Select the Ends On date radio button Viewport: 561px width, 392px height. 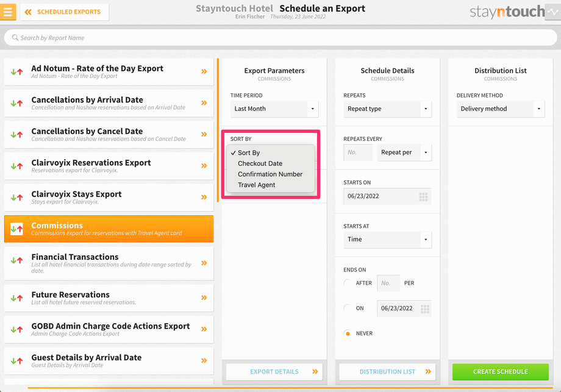348,308
